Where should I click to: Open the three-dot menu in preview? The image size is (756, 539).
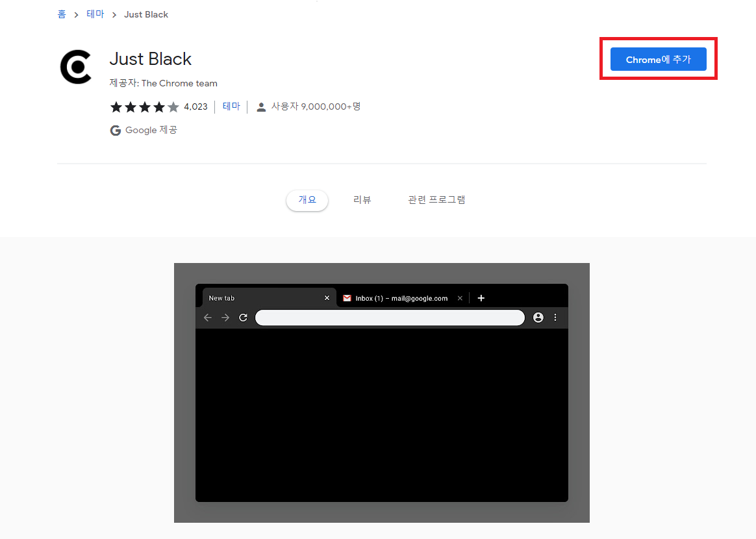pos(555,317)
